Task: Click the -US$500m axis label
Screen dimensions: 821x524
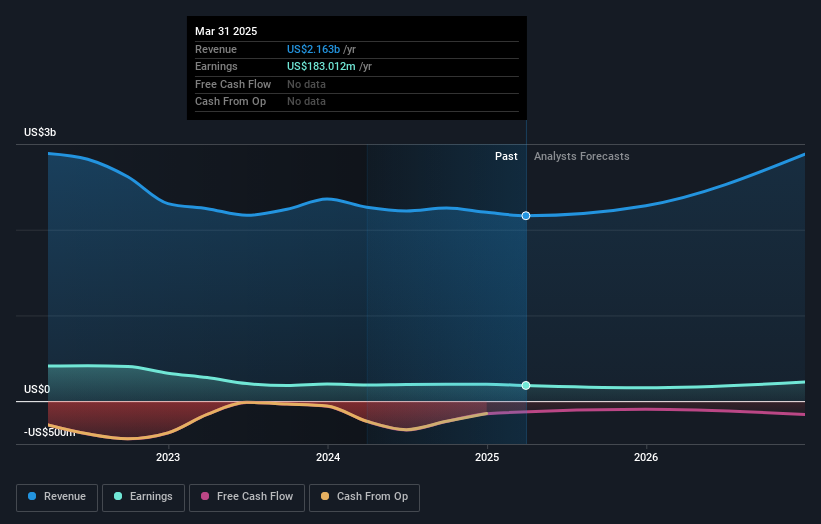Action: (x=50, y=432)
